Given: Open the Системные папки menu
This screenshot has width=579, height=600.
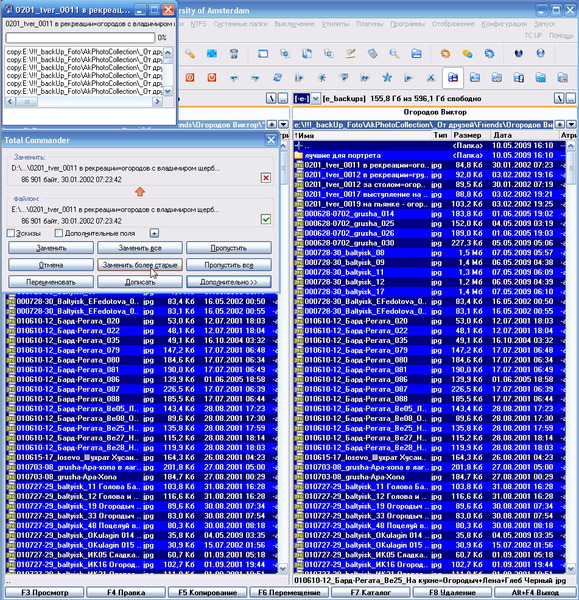Looking at the screenshot, I should (240, 24).
